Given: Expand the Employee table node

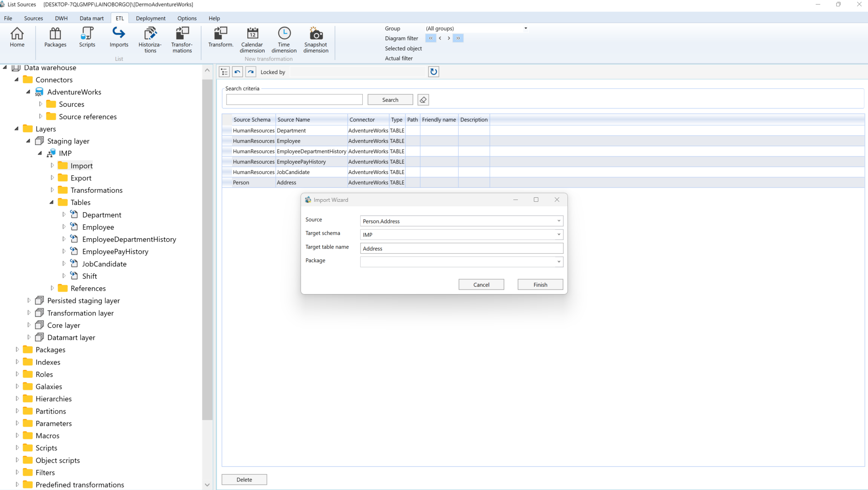Looking at the screenshot, I should [x=64, y=227].
